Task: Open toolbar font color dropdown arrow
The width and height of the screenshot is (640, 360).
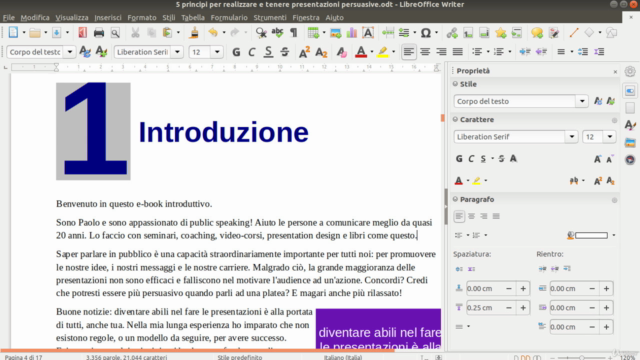Action: click(x=372, y=52)
